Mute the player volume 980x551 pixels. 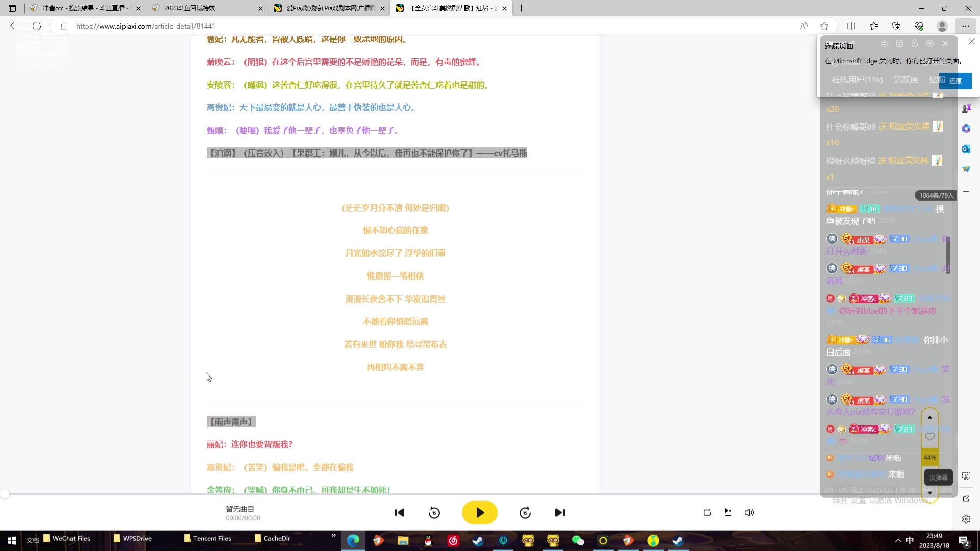click(x=749, y=513)
